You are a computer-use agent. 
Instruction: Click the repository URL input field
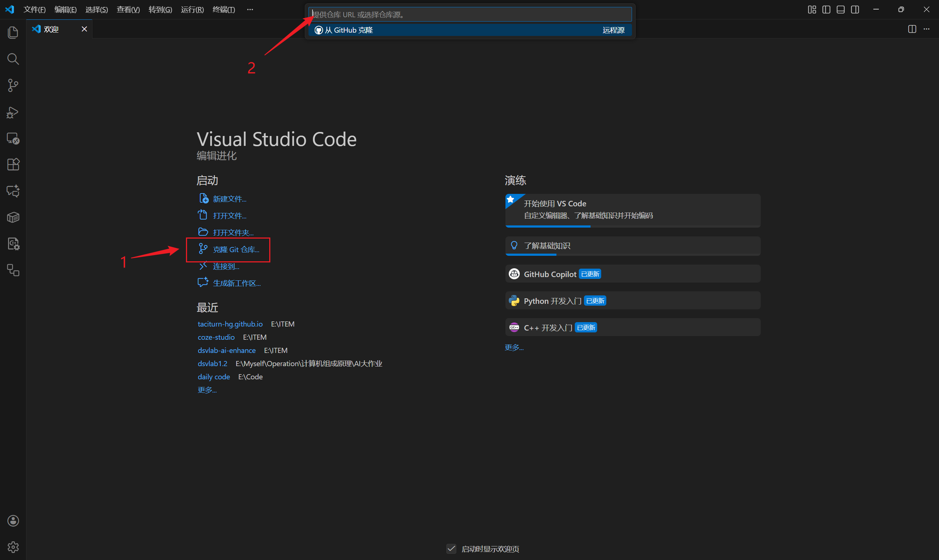tap(470, 15)
